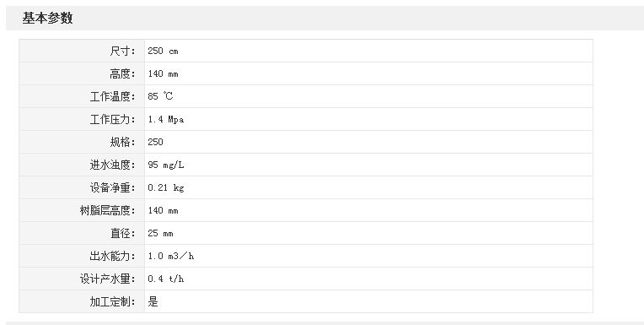Image resolution: width=644 pixels, height=325 pixels.
Task: Select the 尺寸 label cell
Action: coord(82,51)
